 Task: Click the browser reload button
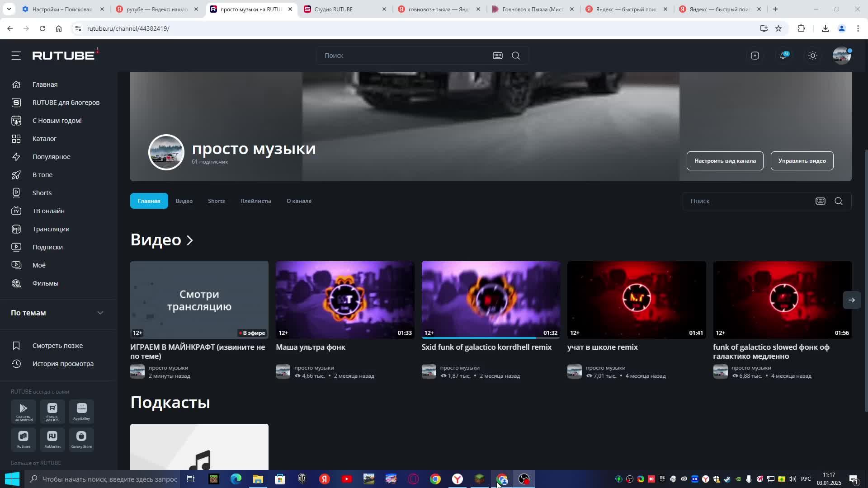pos(42,28)
